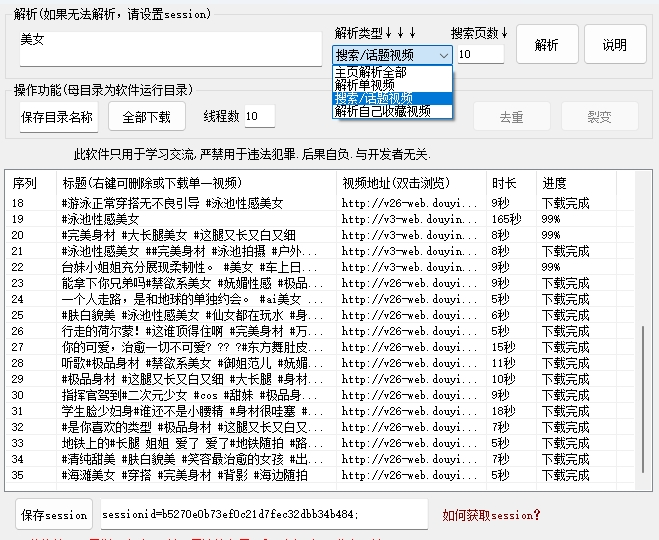Image resolution: width=659 pixels, height=540 pixels.
Task: Click the keyword text box containing 美女
Action: coord(170,48)
